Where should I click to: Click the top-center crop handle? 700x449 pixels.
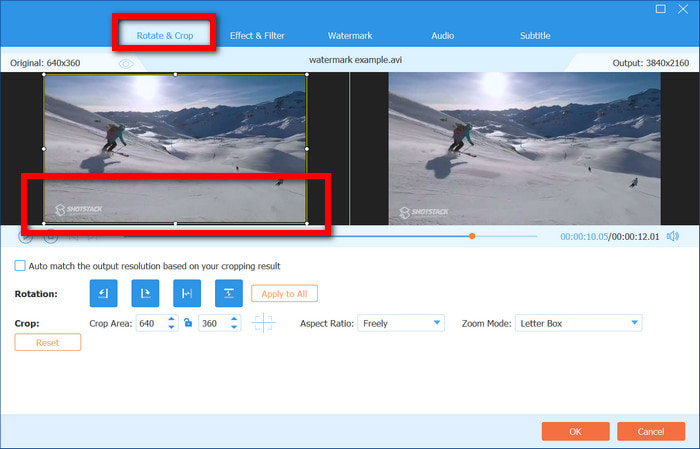tap(175, 75)
